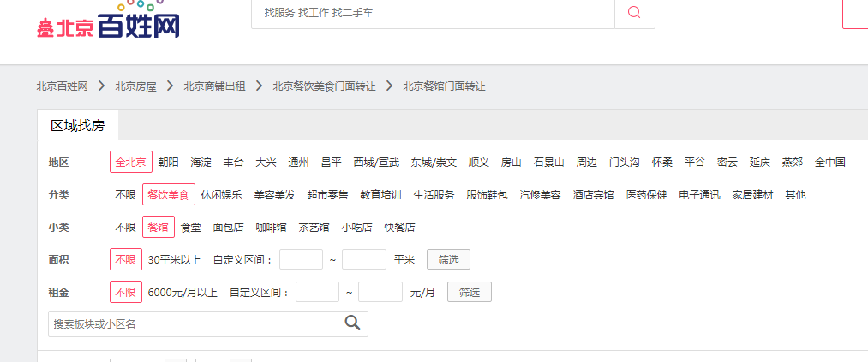Select 家居建材 category
868x362 pixels.
[x=753, y=194]
